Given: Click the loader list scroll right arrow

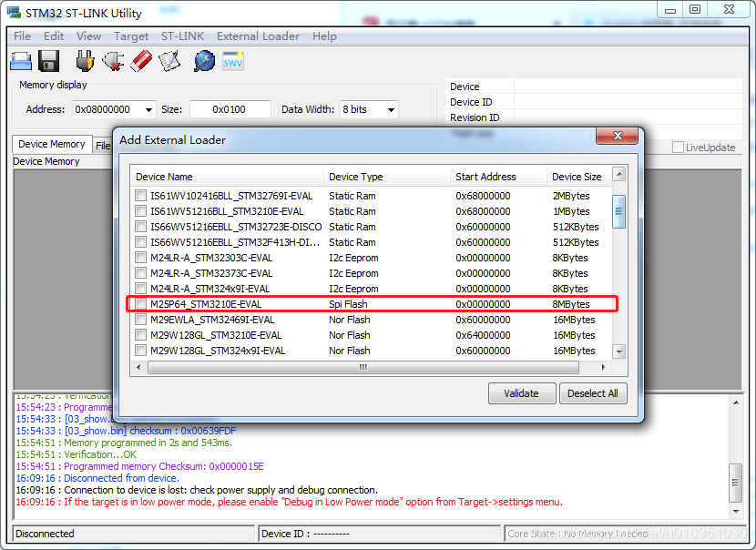Looking at the screenshot, I should click(x=603, y=367).
